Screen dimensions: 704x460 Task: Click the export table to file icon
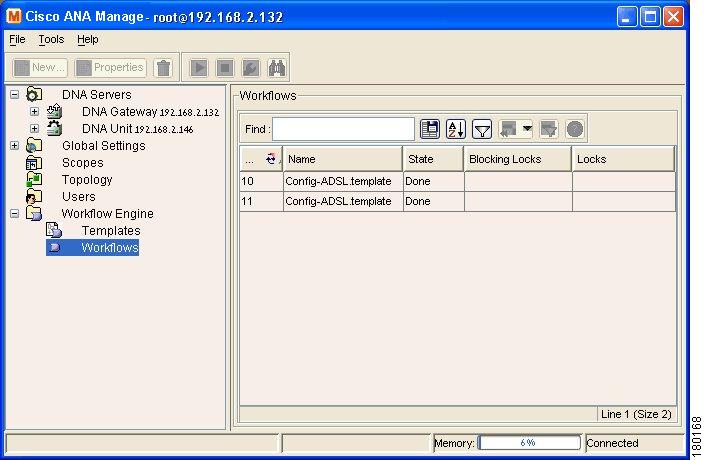(x=430, y=129)
